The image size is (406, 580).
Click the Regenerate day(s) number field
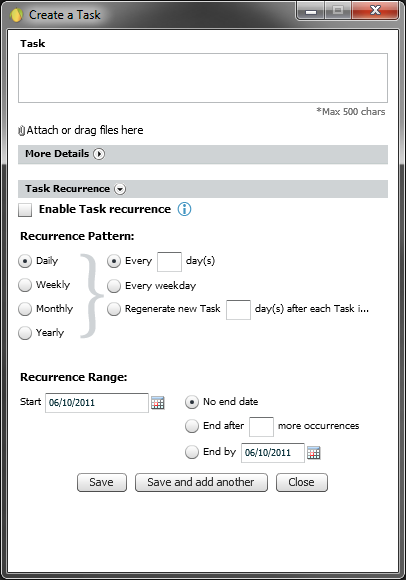(x=238, y=310)
